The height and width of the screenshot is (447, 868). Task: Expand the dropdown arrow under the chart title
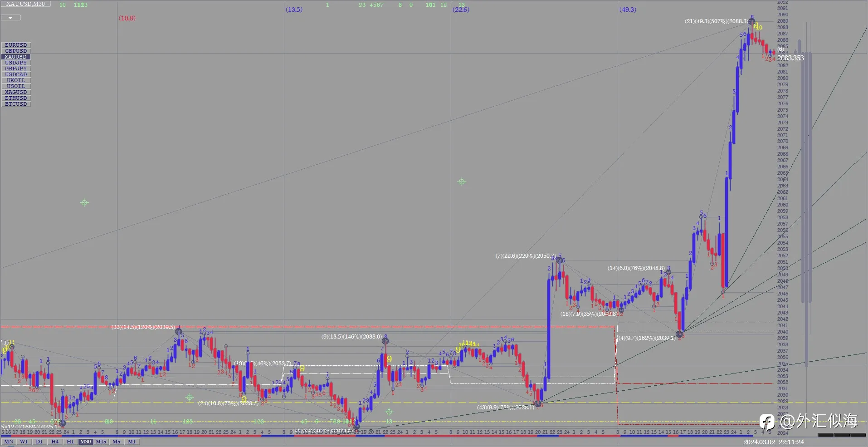(x=10, y=18)
